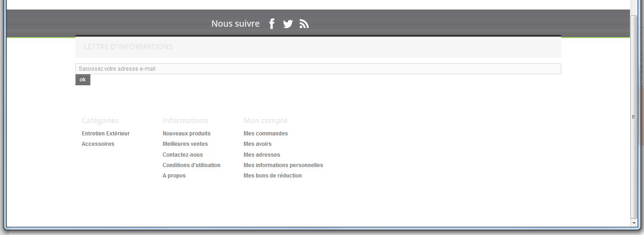View Mes bons de réduction
The height and width of the screenshot is (235, 644).
tap(273, 176)
